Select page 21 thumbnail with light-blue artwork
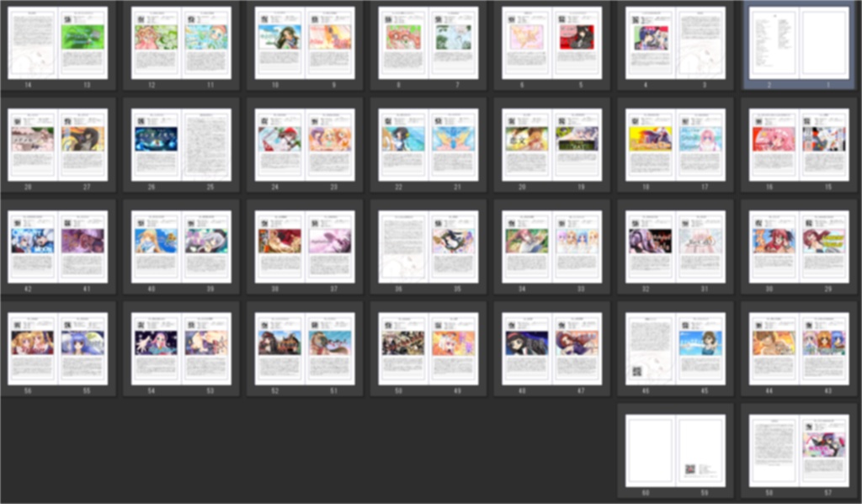Viewport: 862px width, 504px height. pyautogui.click(x=454, y=145)
